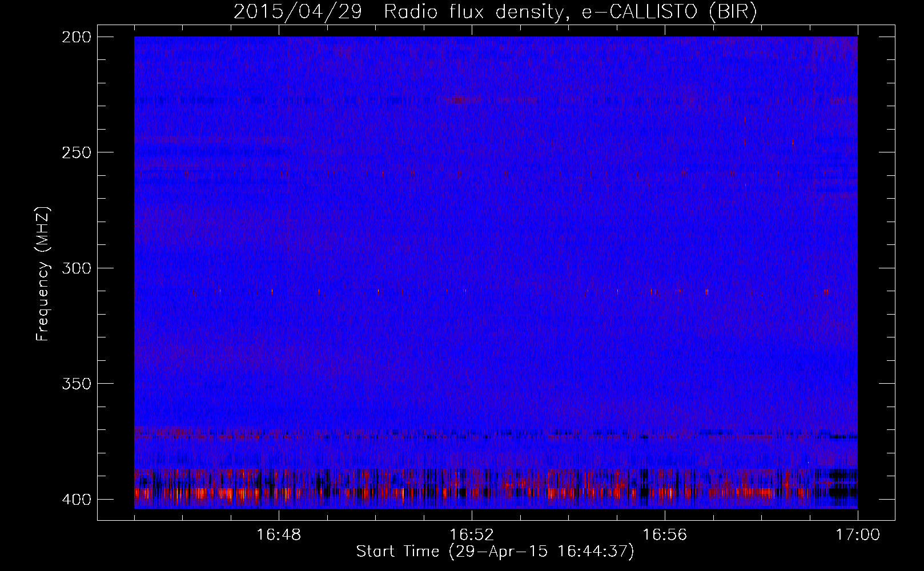Click the 17:00 time tick label
The width and height of the screenshot is (924, 571).
(x=858, y=535)
